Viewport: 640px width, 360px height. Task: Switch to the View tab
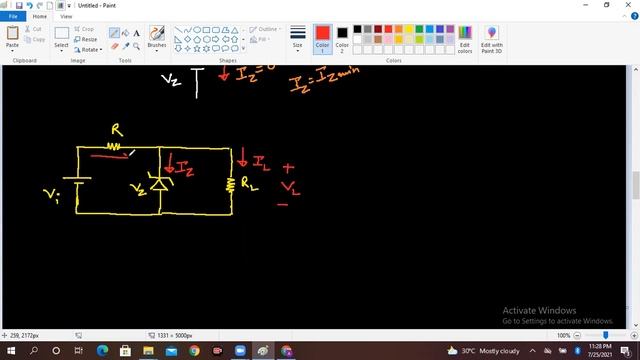[x=66, y=16]
